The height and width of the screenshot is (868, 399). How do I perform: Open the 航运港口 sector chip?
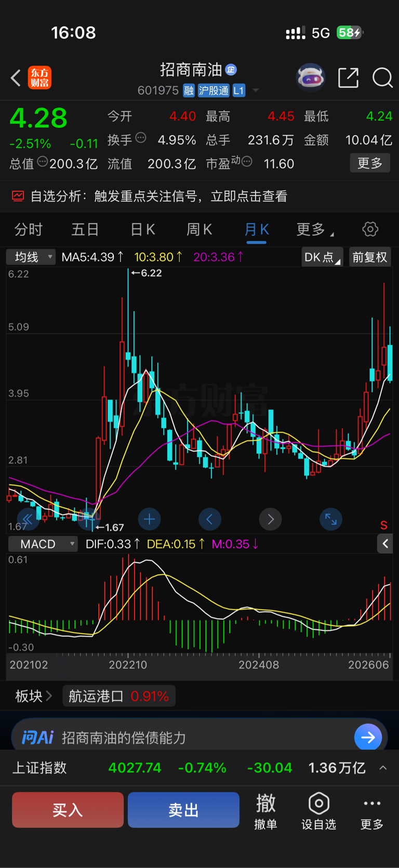pyautogui.click(x=119, y=696)
